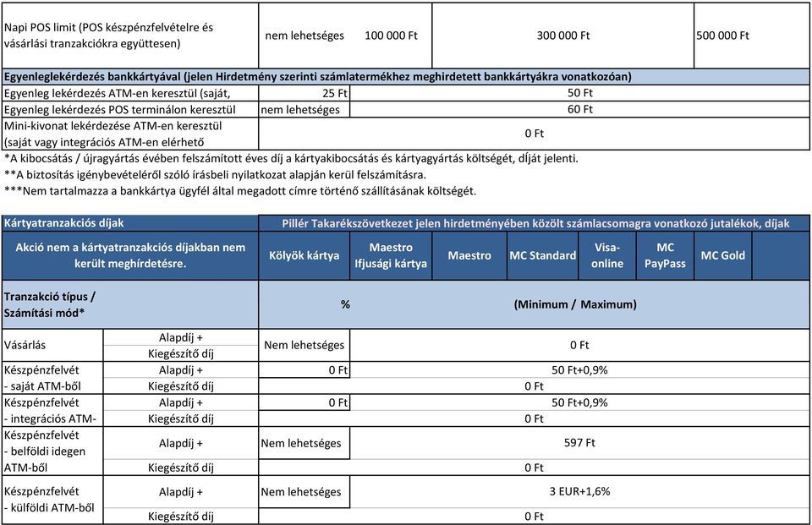Click the '%' header cell
812x525 pixels.
(x=345, y=304)
